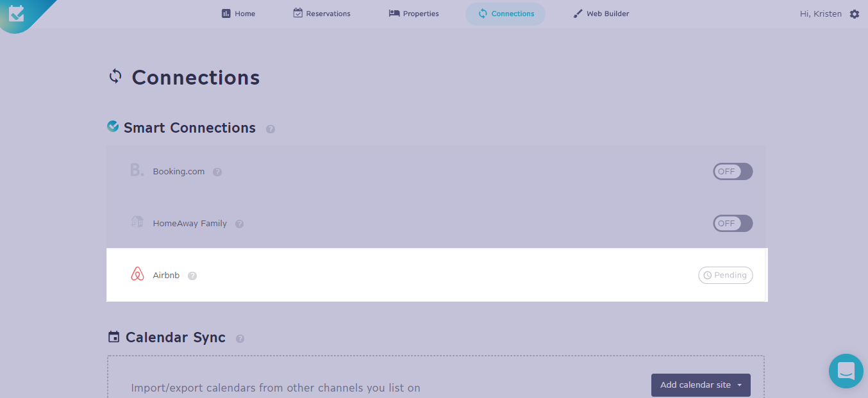Click the sync icon beside the Connections heading
This screenshot has height=398, width=868.
(115, 76)
